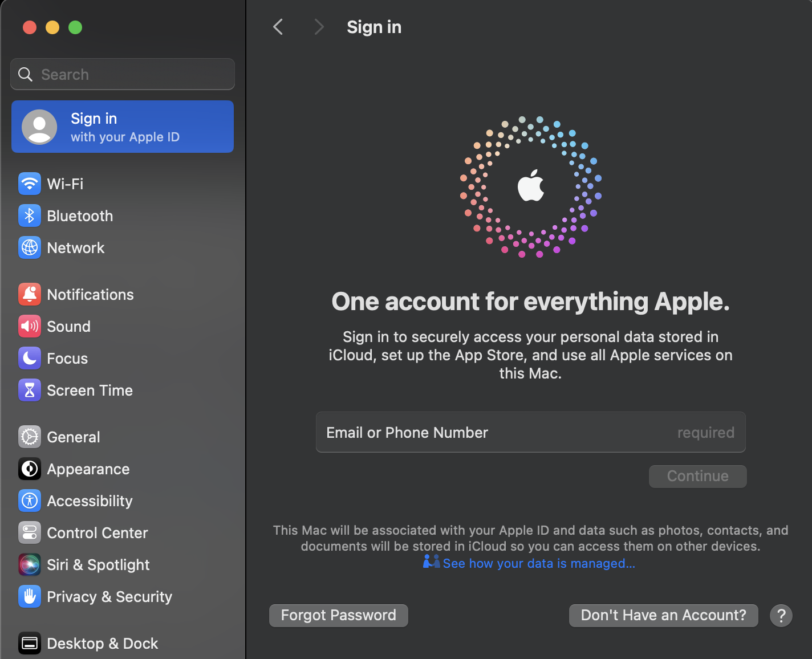Open Focus settings
Image resolution: width=812 pixels, height=659 pixels.
click(67, 358)
